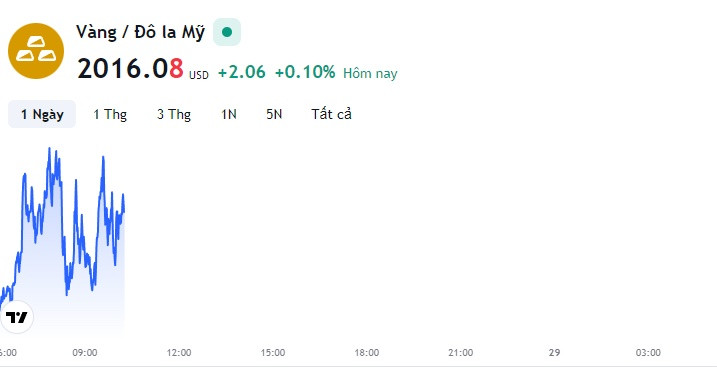Click the 12:00 time axis marker
717x371 pixels.
pyautogui.click(x=179, y=353)
